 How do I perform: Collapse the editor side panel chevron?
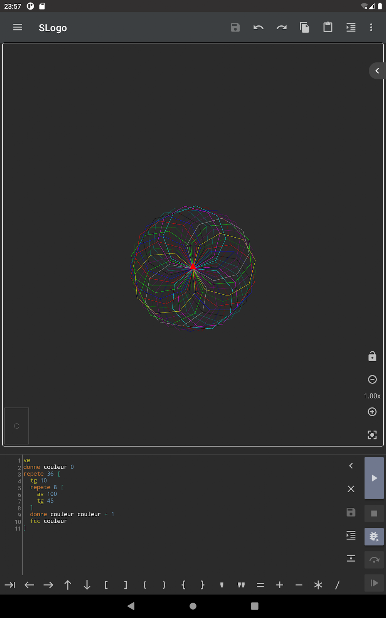tap(351, 466)
